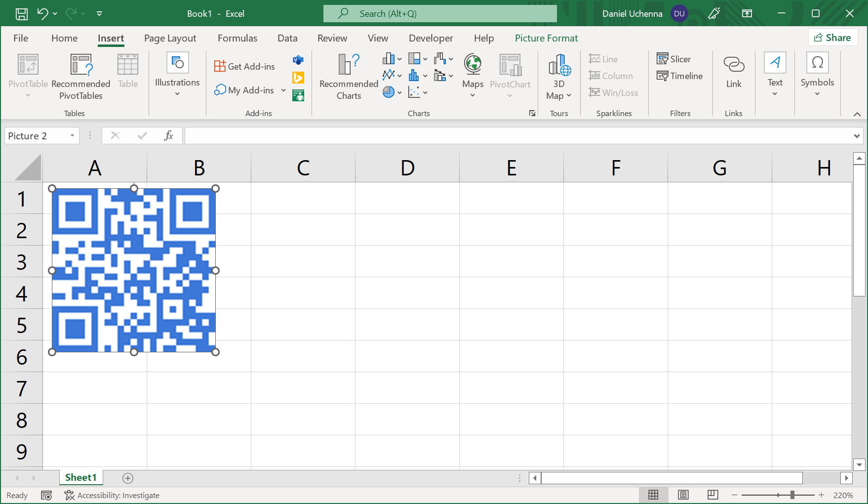Toggle Page Break Preview view
This screenshot has height=504, width=868.
coord(712,495)
